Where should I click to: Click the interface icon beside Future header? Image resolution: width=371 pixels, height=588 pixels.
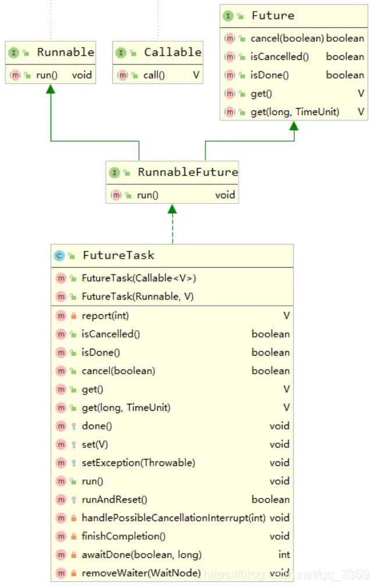click(x=228, y=16)
